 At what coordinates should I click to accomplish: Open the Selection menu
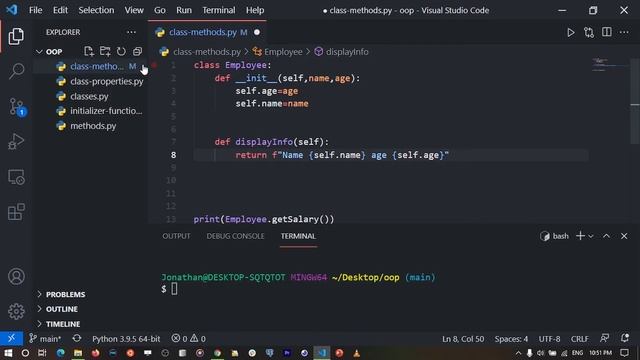[96, 10]
